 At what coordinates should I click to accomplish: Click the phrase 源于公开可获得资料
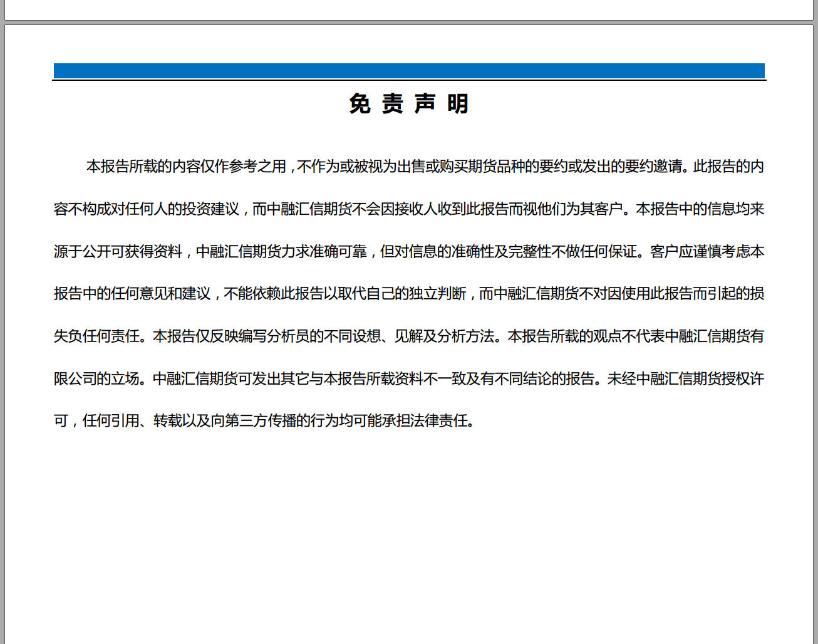point(118,251)
